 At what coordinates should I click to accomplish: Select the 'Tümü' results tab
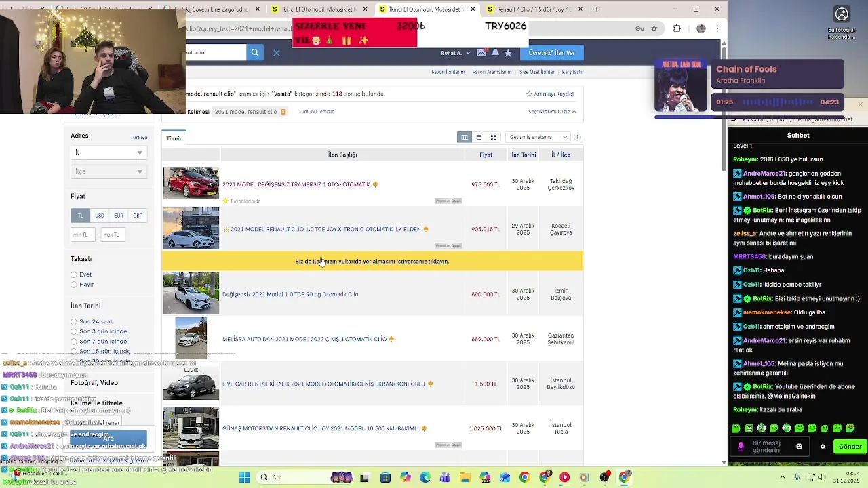coord(174,138)
